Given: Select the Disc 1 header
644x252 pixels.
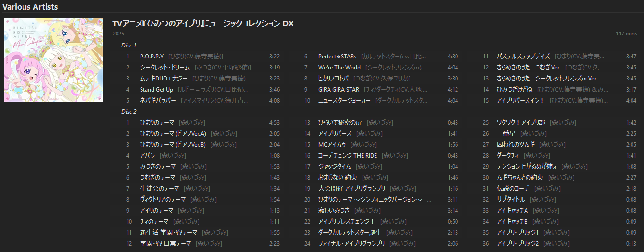Looking at the screenshot, I should [x=129, y=46].
